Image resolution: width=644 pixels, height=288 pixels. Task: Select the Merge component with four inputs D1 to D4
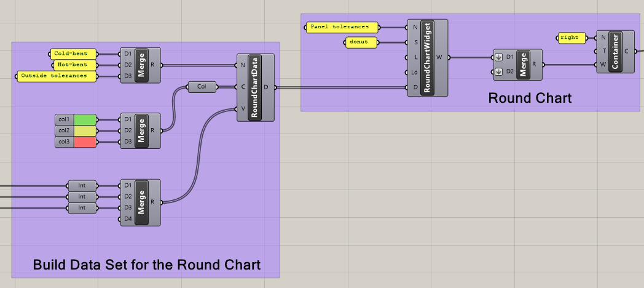[141, 202]
